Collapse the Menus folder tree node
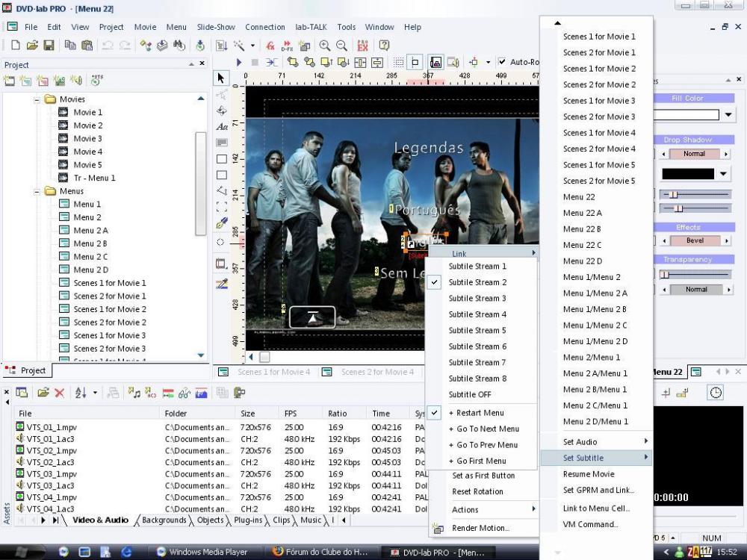 tap(37, 191)
